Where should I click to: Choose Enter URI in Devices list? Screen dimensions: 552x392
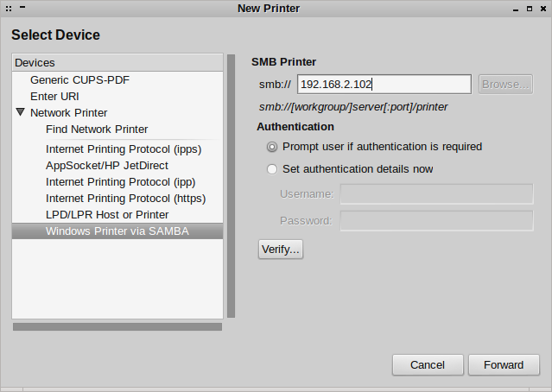[x=54, y=96]
